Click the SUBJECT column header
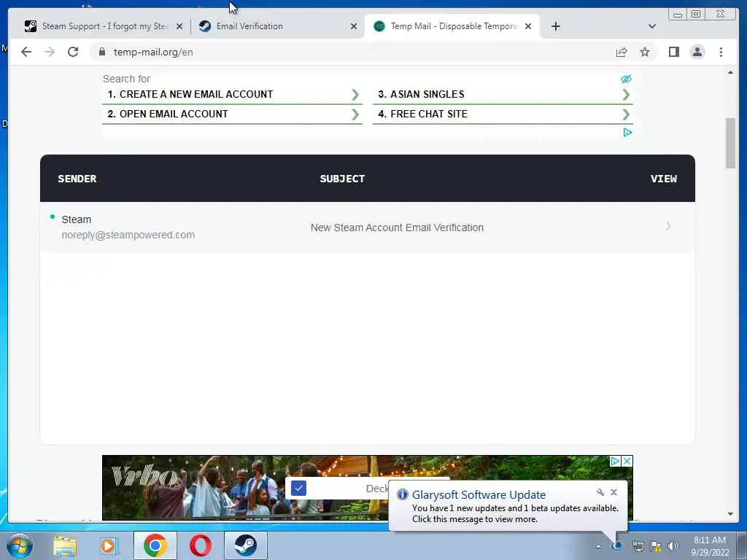This screenshot has width=747, height=560. 342,179
